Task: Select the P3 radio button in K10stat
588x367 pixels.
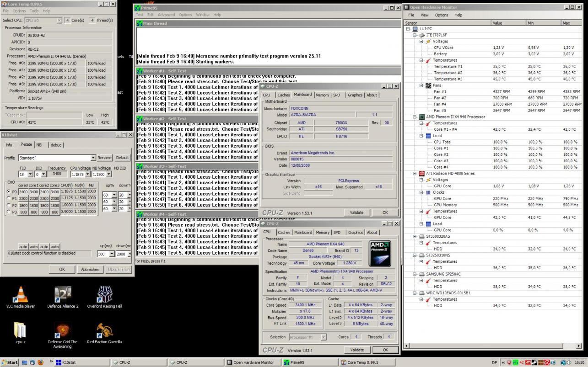Action: tap(9, 212)
